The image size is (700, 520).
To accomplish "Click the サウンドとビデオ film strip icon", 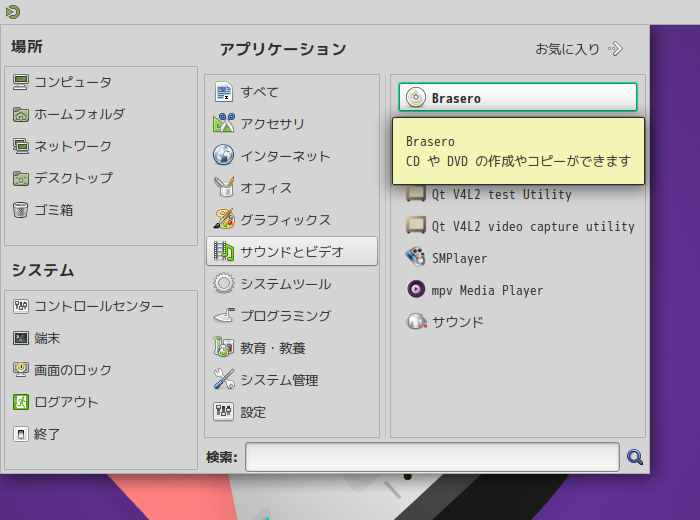I will (224, 251).
